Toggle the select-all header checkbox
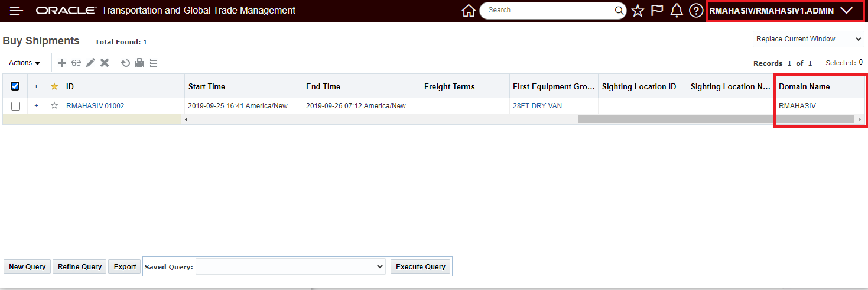 (x=15, y=86)
